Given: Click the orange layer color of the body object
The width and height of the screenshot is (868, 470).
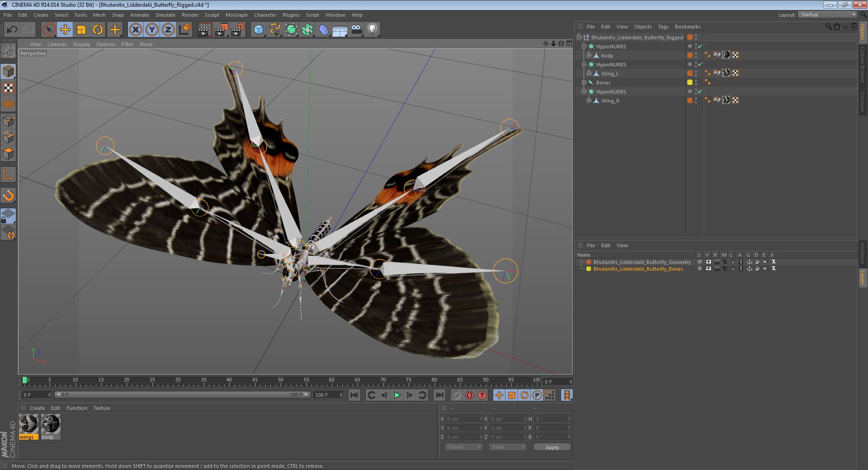Looking at the screenshot, I should point(690,56).
